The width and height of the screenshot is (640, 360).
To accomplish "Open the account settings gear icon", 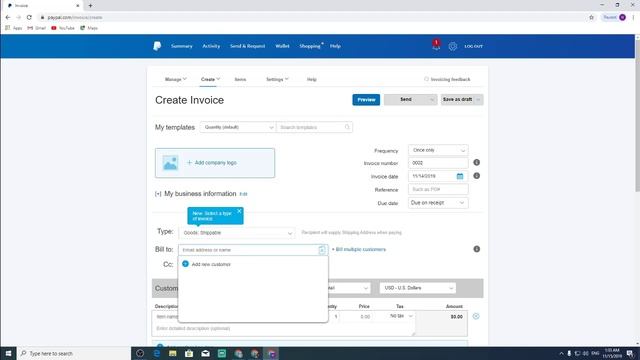I will [x=453, y=46].
